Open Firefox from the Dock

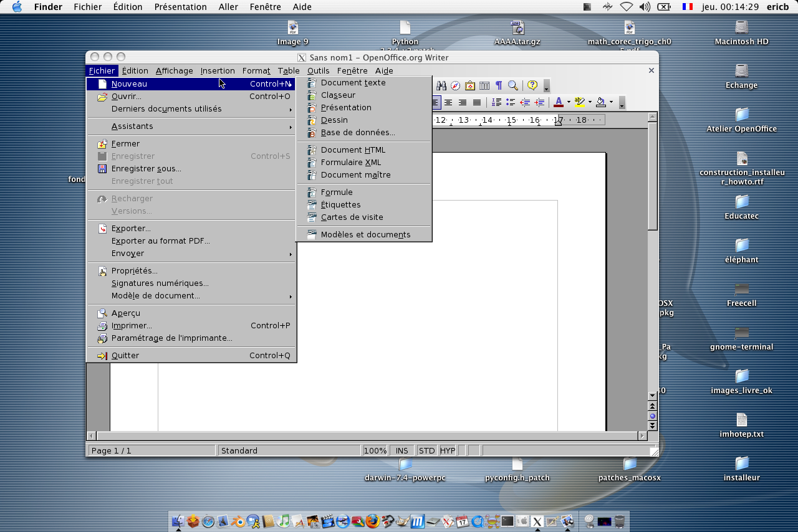[373, 521]
